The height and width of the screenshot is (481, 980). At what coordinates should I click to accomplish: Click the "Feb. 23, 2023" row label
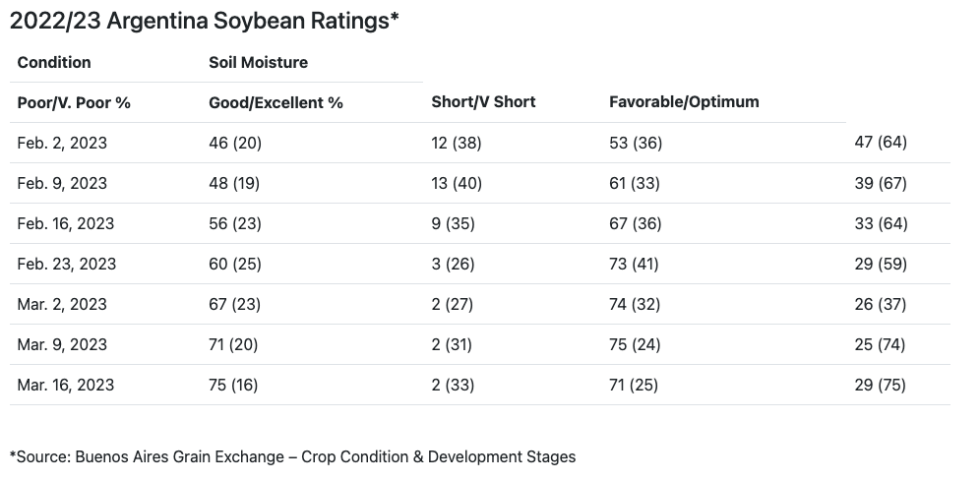(x=66, y=264)
